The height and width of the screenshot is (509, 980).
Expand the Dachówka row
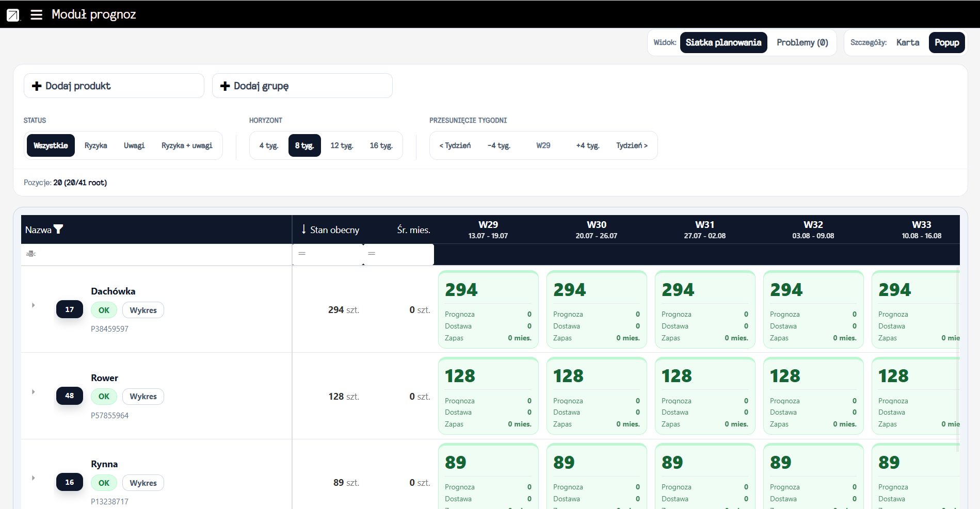[34, 305]
